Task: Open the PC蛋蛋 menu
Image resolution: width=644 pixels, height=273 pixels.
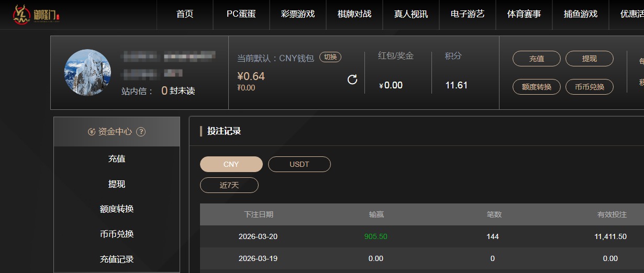Action: (241, 14)
